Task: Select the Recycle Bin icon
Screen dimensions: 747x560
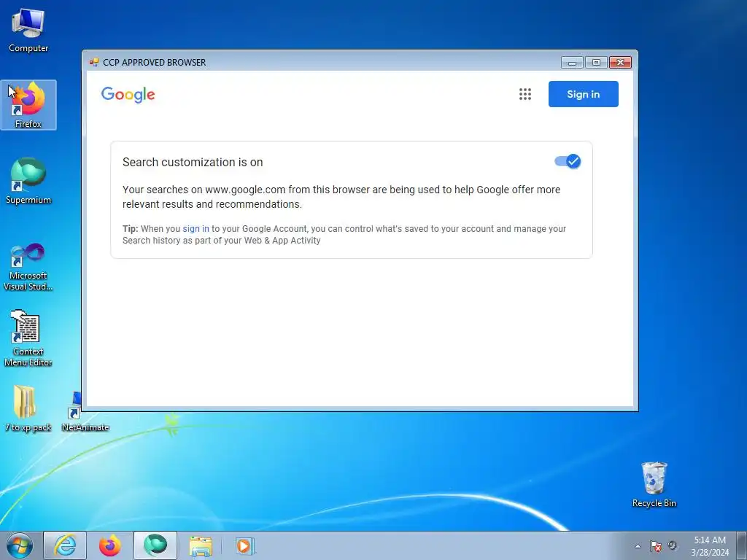Action: 654,484
